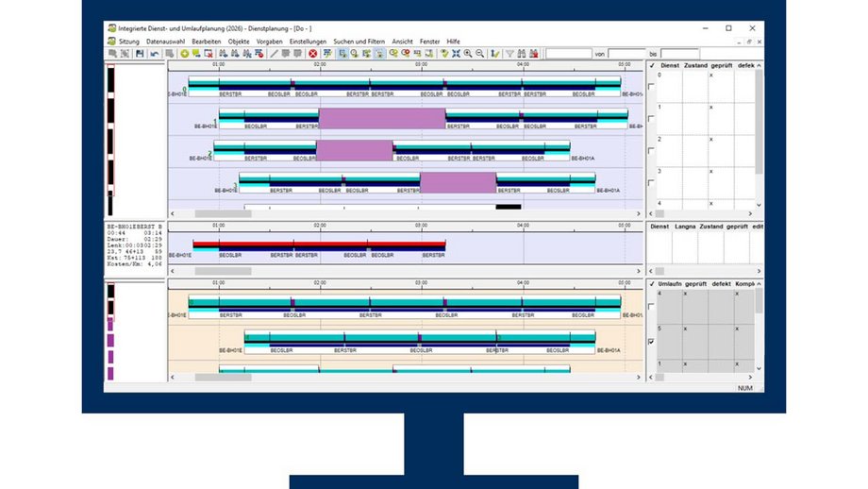Screen dimensions: 868x489
Task: Uncheck the checkbox for Umlauf 5 row
Action: pos(651,341)
